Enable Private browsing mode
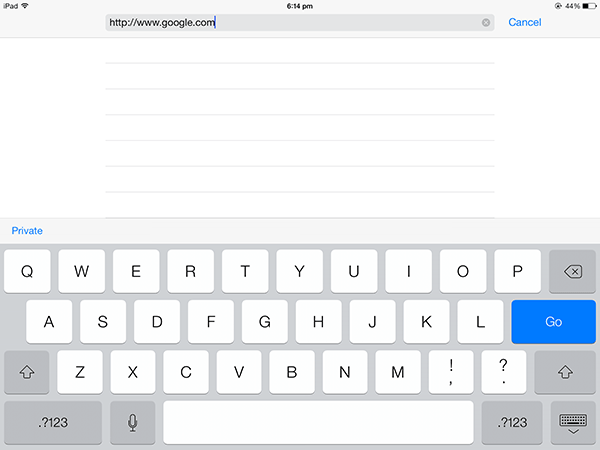 27,231
